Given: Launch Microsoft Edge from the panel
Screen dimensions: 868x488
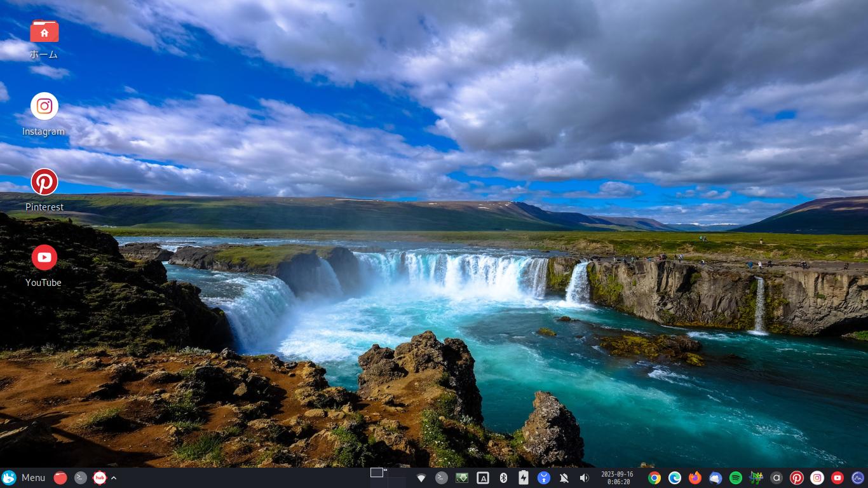Looking at the screenshot, I should click(675, 478).
